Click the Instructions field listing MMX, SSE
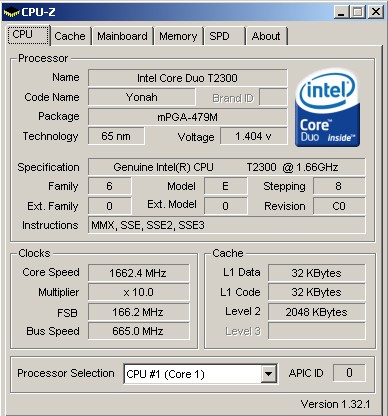The height and width of the screenshot is (416, 388). click(227, 225)
